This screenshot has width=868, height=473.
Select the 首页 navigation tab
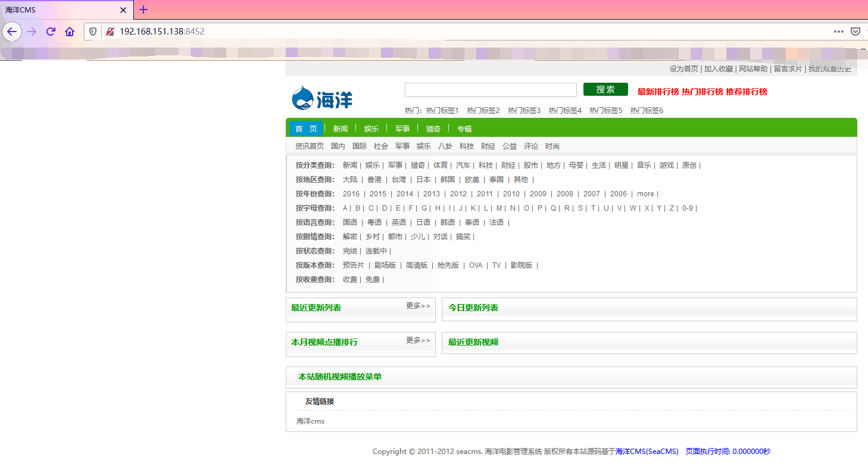(306, 129)
